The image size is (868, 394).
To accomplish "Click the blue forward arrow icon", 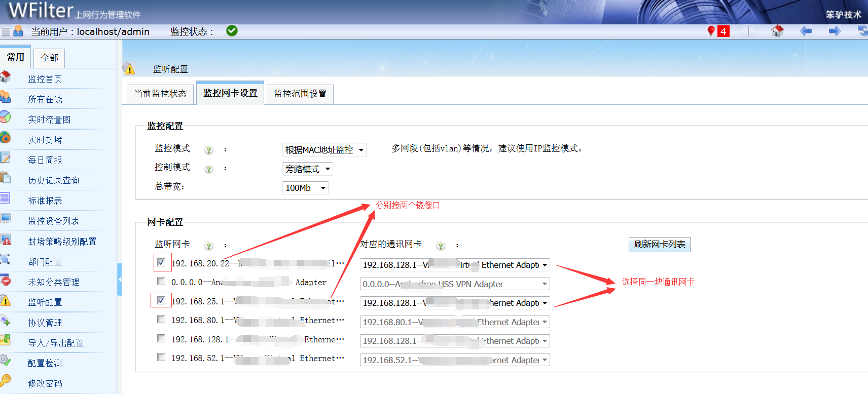I will pyautogui.click(x=835, y=31).
